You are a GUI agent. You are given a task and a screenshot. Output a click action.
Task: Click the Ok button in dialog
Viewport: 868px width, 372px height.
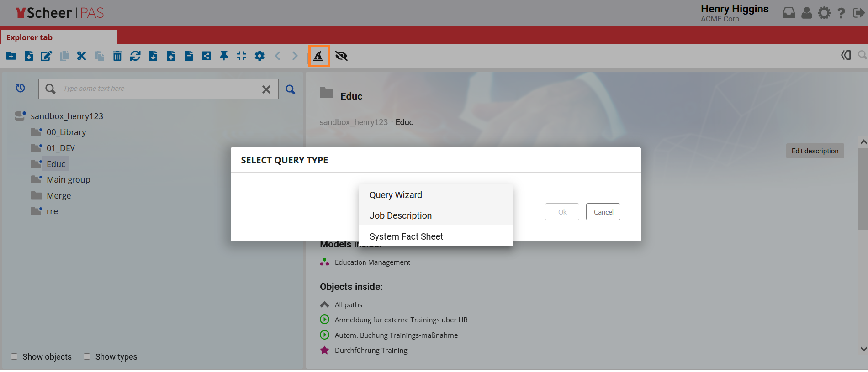coord(562,212)
